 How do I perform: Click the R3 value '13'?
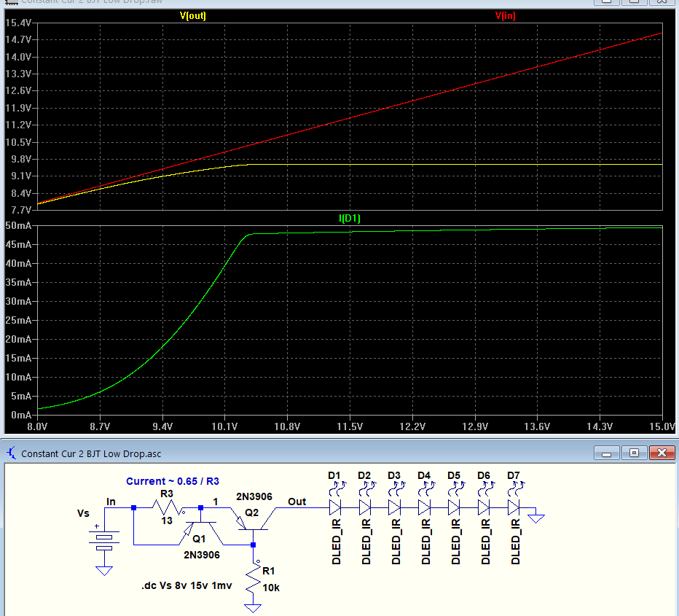pyautogui.click(x=167, y=521)
